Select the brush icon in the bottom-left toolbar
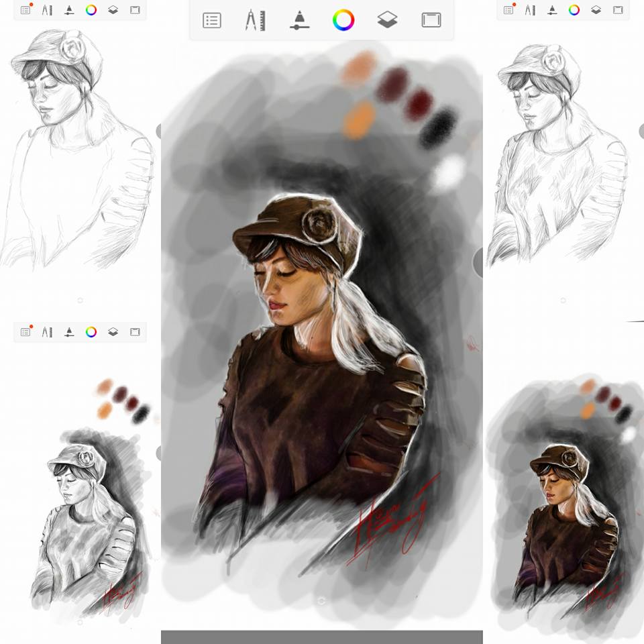This screenshot has width=644, height=644. pyautogui.click(x=69, y=331)
